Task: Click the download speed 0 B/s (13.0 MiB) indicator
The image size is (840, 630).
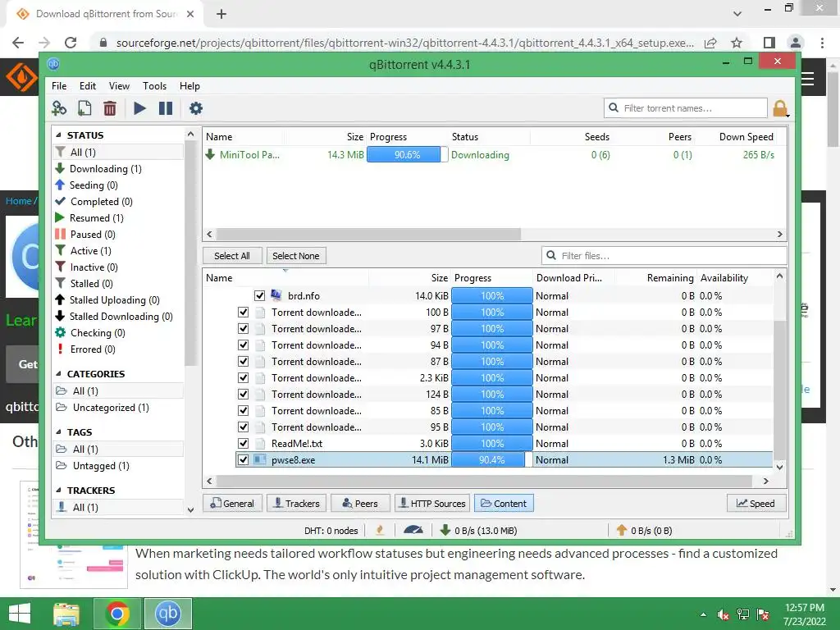Action: click(478, 531)
